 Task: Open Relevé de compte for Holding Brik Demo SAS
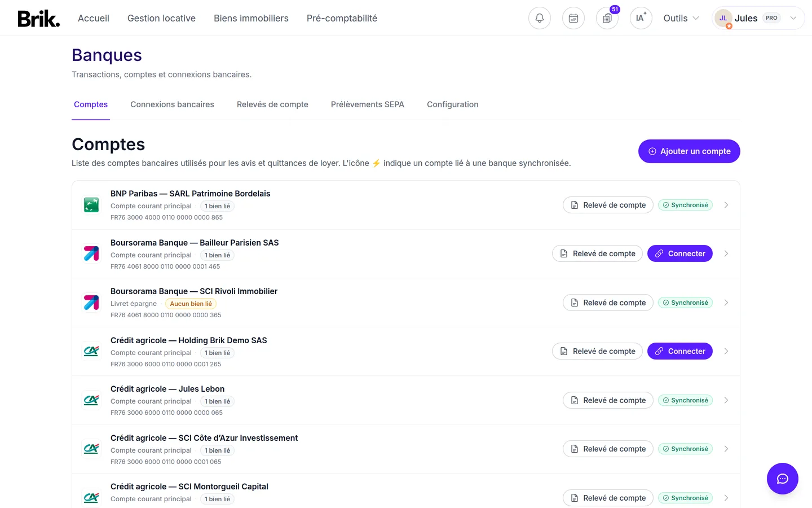597,351
